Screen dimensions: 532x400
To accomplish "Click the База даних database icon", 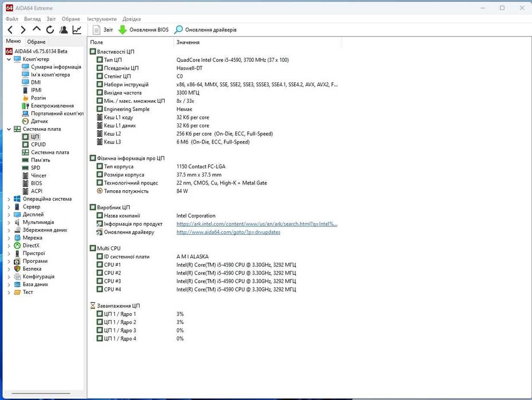I will [17, 285].
